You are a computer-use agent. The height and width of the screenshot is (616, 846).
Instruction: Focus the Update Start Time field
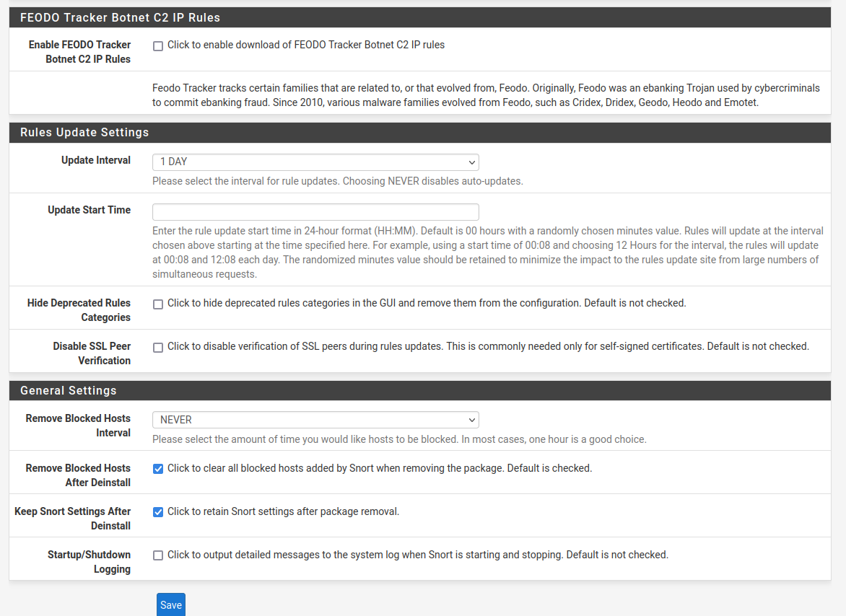coord(315,212)
